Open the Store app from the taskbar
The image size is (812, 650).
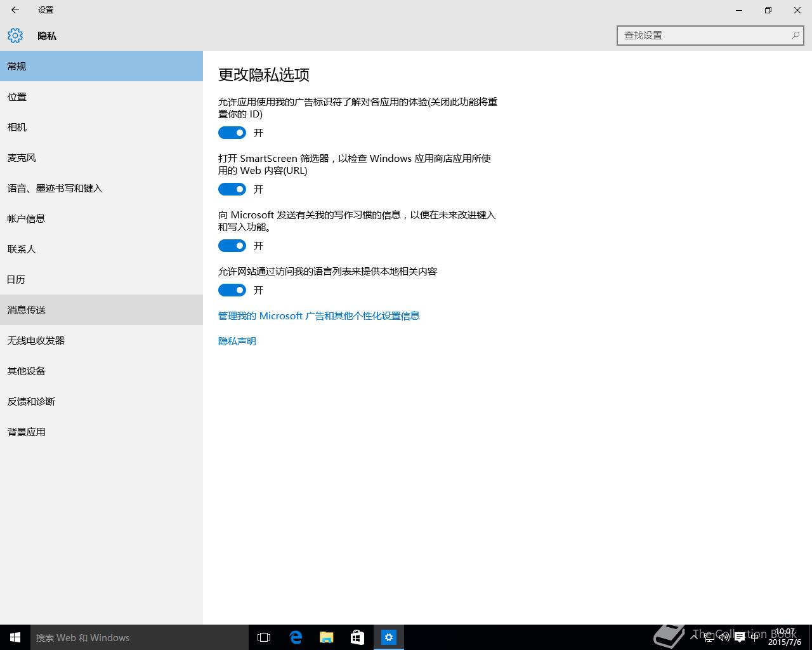[x=358, y=637]
